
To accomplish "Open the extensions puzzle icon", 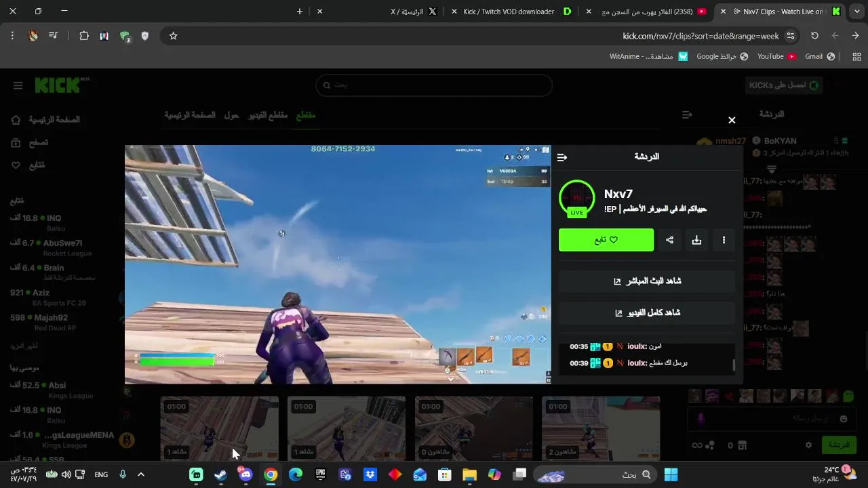I will pos(84,36).
